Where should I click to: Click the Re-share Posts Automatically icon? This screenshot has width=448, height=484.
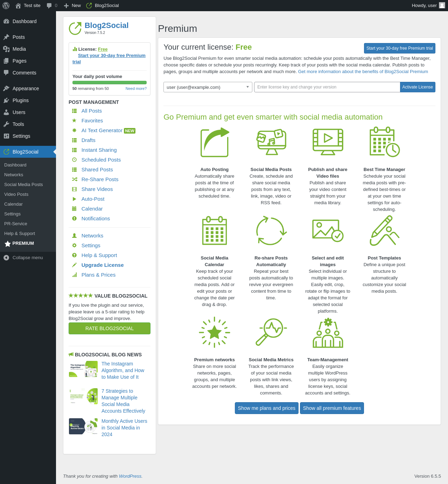271,230
